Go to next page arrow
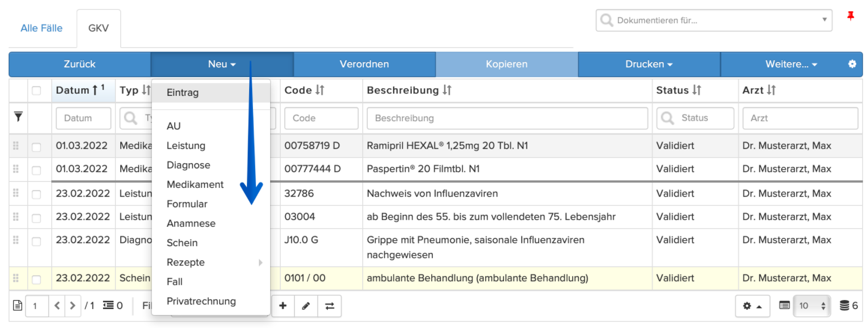Viewport: 868px width, 328px height. pos(72,306)
